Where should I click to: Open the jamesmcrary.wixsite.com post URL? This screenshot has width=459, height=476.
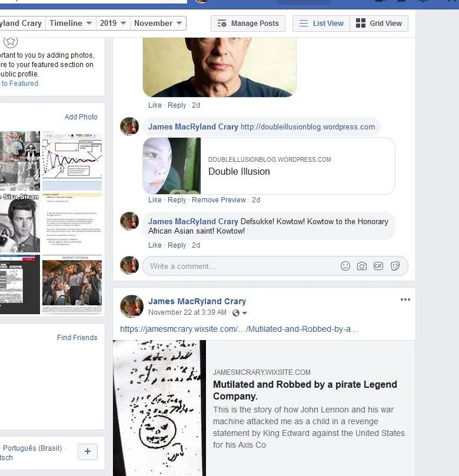point(240,329)
